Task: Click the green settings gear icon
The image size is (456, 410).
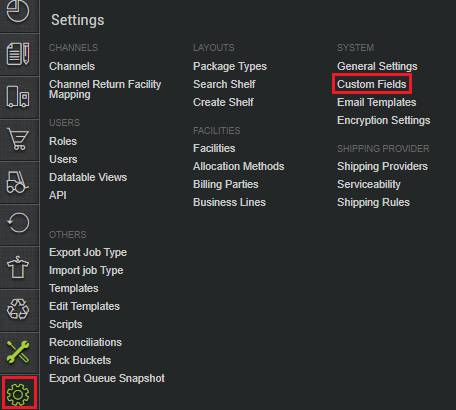Action: (x=18, y=395)
